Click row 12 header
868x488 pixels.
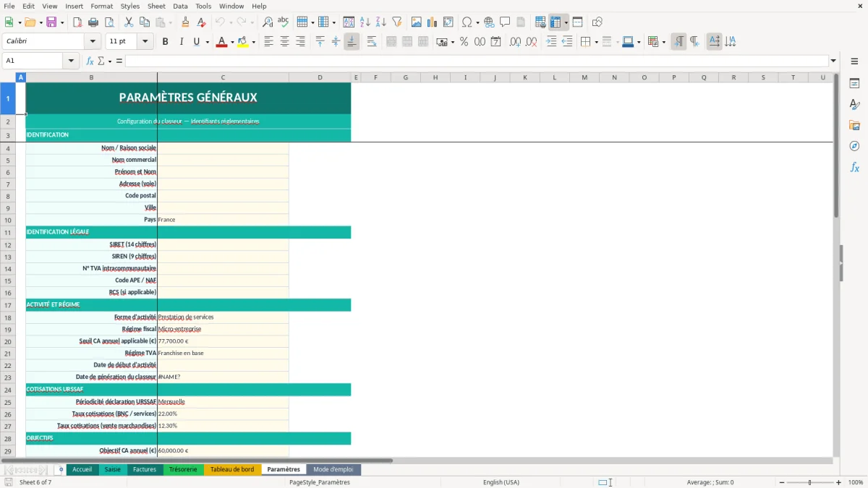(8, 244)
